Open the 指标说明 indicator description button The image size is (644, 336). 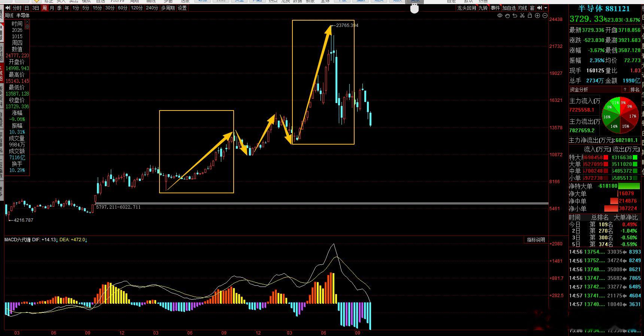coord(536,240)
